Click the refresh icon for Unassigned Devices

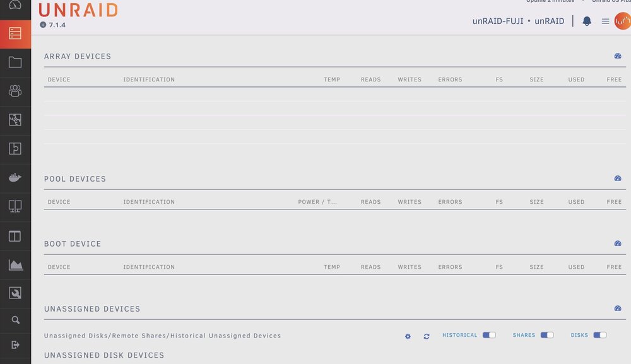[427, 336]
